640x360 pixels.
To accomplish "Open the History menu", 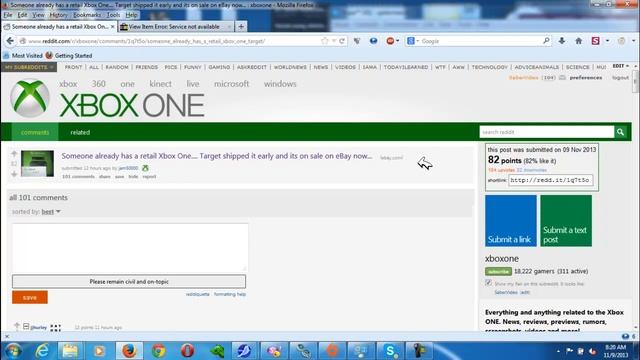I will (x=58, y=15).
